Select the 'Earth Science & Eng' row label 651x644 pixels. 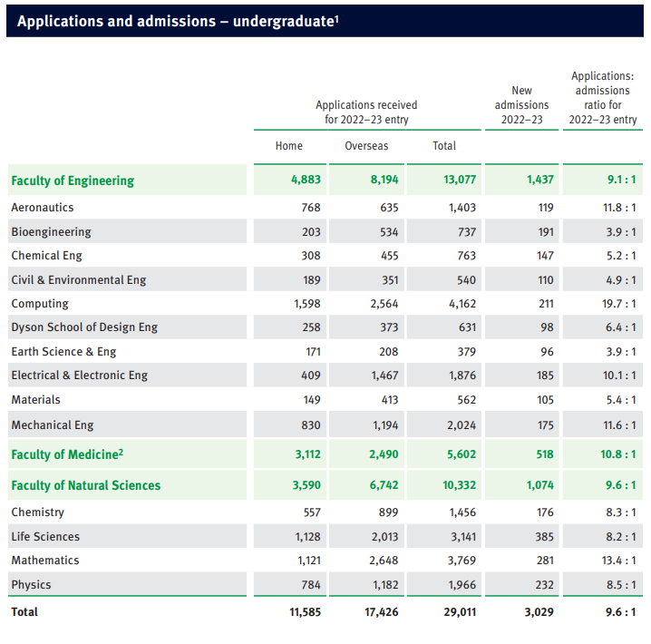63,352
